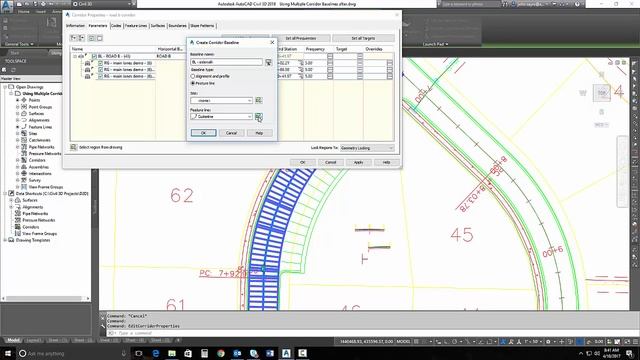Collapse Open Drawings tree node
Viewport: 640px width, 360px height.
(5, 87)
